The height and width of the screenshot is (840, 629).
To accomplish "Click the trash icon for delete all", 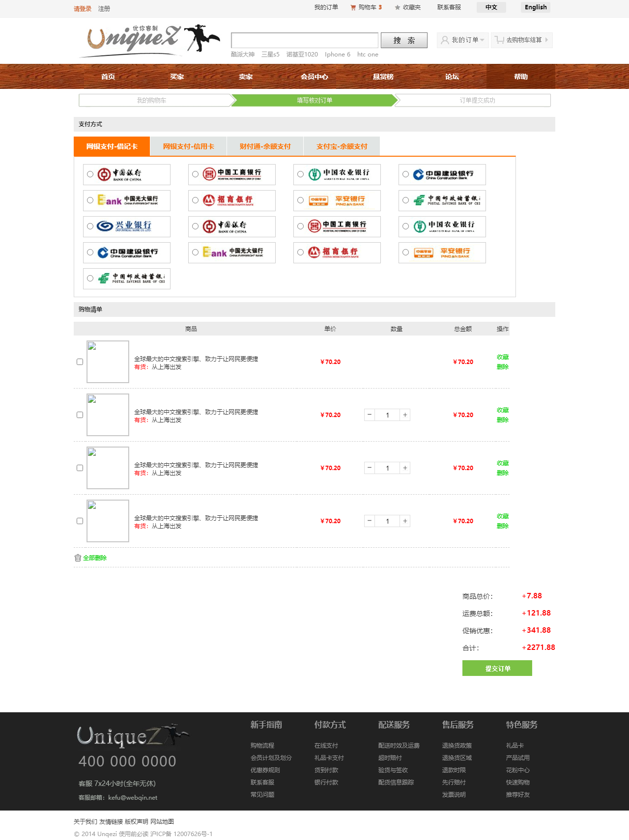I will [x=78, y=558].
